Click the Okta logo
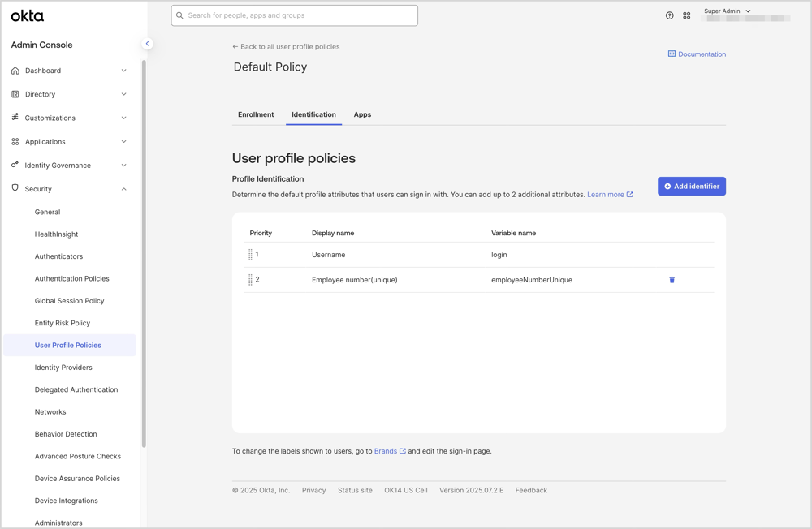 pyautogui.click(x=28, y=16)
